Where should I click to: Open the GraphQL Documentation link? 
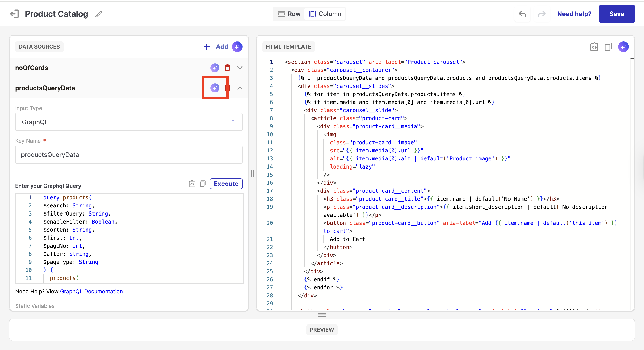91,291
